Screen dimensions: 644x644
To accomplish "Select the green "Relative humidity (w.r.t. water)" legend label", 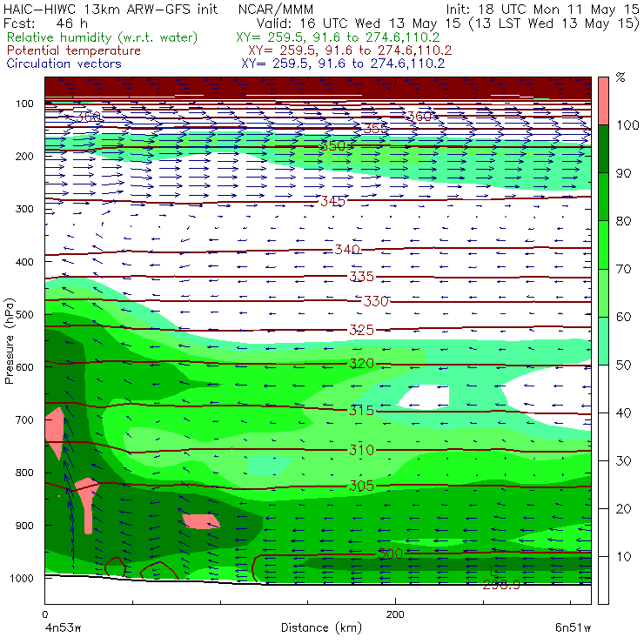I will pyautogui.click(x=103, y=37).
